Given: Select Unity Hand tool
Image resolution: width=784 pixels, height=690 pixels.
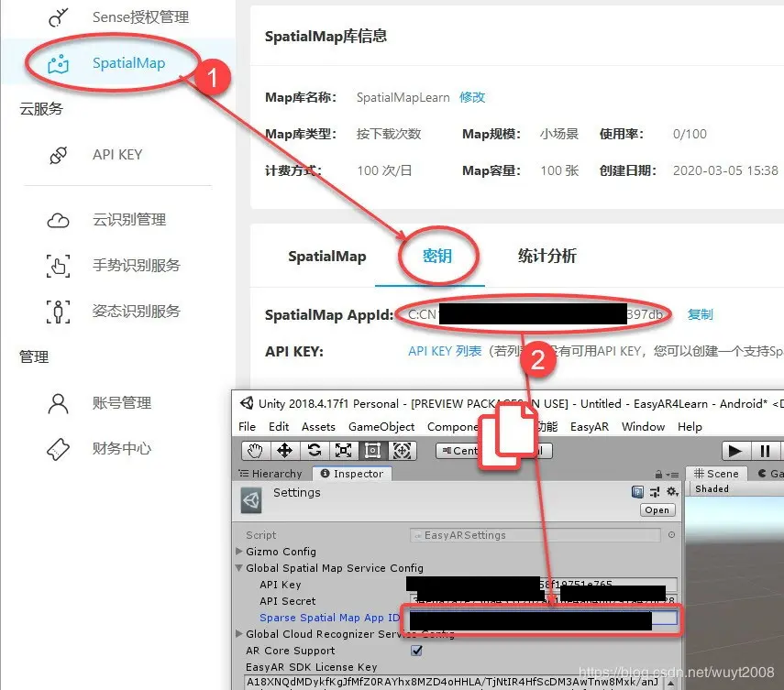Looking at the screenshot, I should (255, 451).
